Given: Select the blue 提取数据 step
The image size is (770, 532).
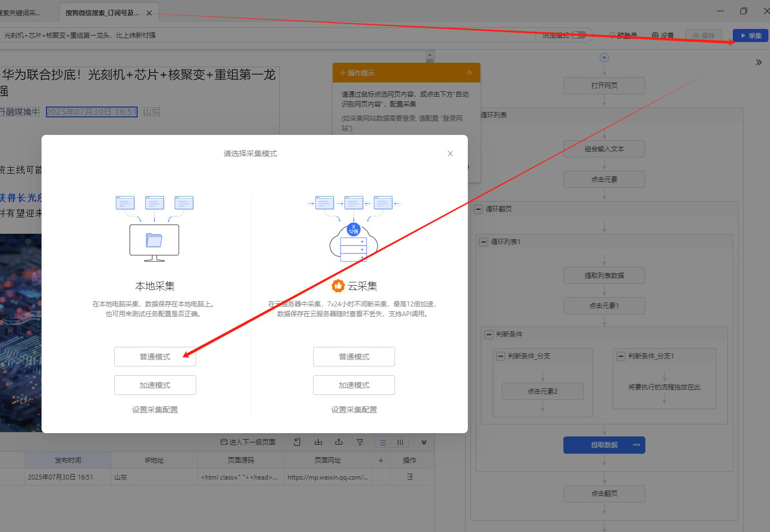Looking at the screenshot, I should pos(604,445).
